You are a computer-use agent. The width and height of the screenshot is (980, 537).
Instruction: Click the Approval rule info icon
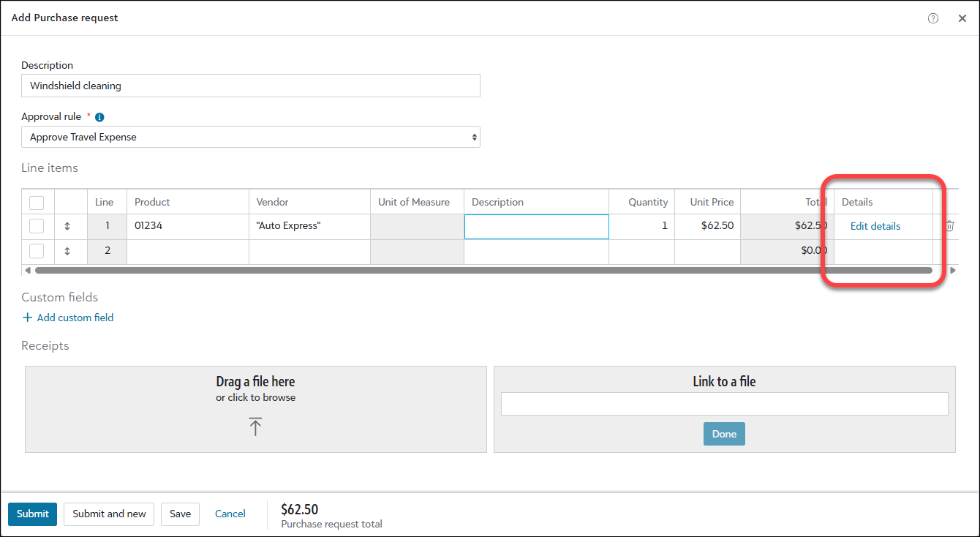point(99,117)
